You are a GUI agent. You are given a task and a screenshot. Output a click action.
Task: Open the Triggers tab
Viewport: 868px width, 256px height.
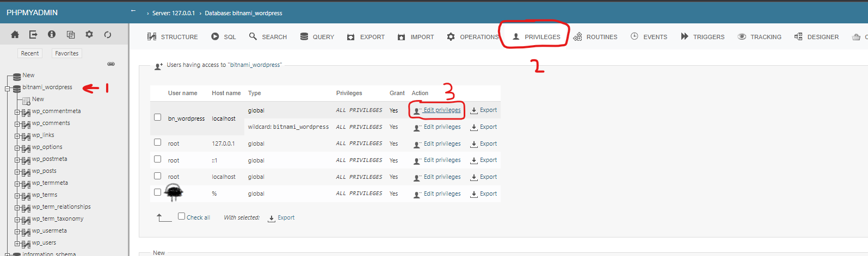[703, 37]
